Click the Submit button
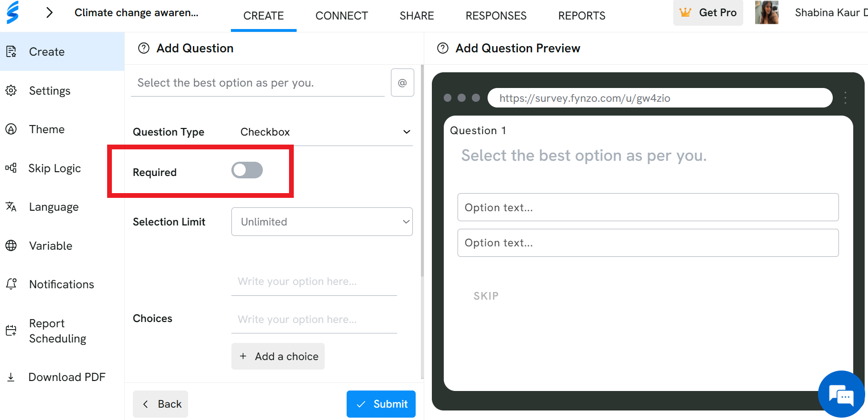The image size is (868, 420). [x=381, y=404]
